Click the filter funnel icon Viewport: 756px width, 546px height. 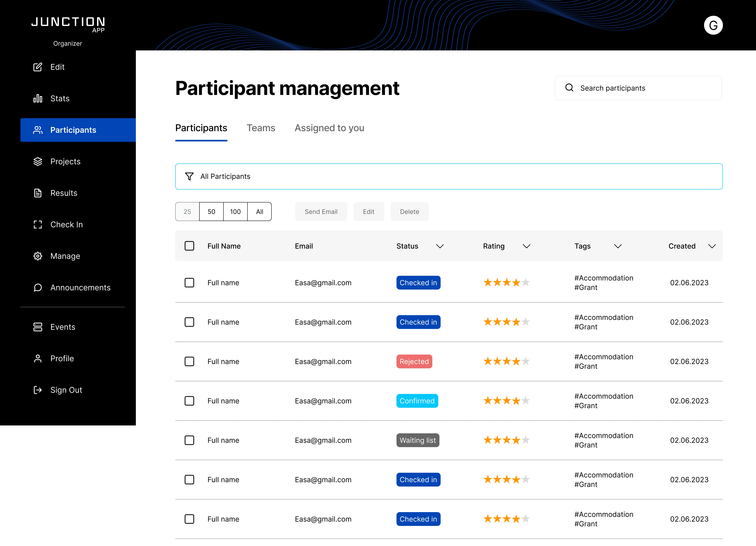[x=189, y=176]
